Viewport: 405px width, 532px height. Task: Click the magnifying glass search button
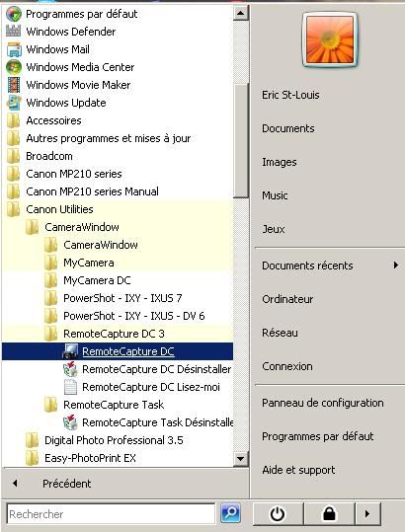230,513
